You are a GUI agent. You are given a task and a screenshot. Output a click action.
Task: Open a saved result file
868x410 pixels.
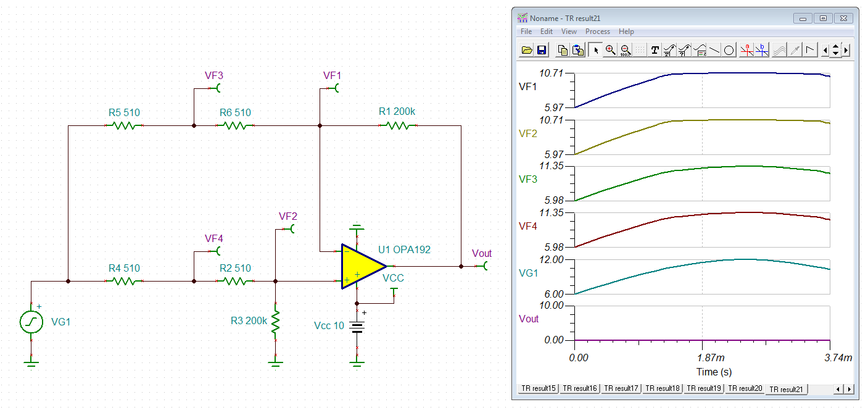point(527,49)
